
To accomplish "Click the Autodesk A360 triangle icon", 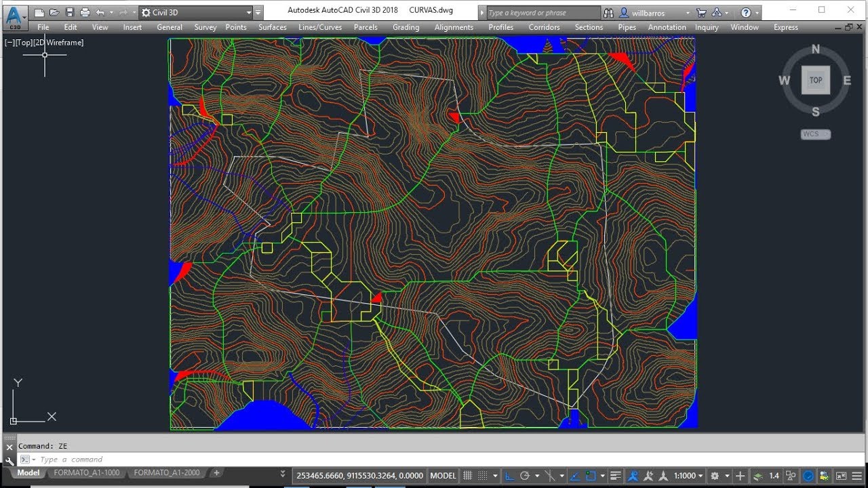I will click(x=717, y=12).
